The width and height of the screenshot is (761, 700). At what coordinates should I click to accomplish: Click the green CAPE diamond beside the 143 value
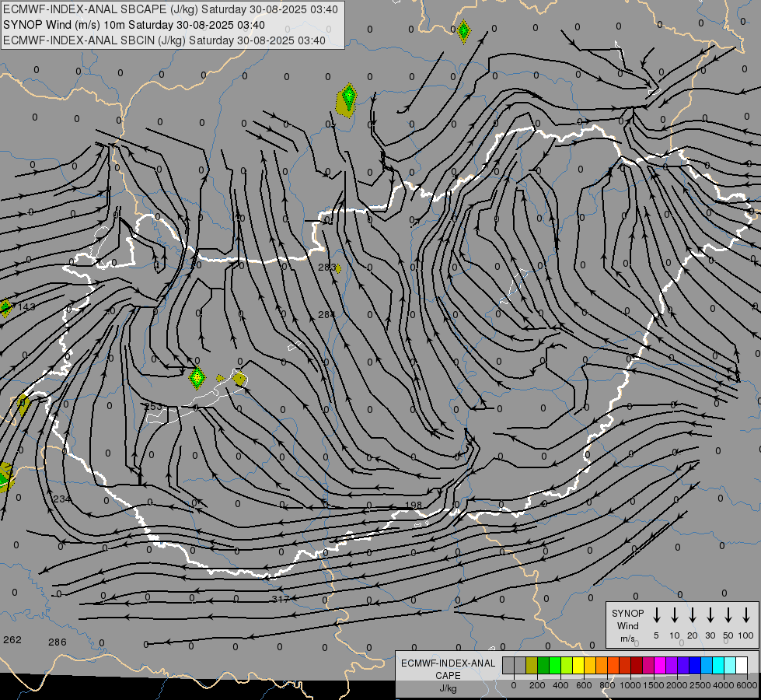5,308
